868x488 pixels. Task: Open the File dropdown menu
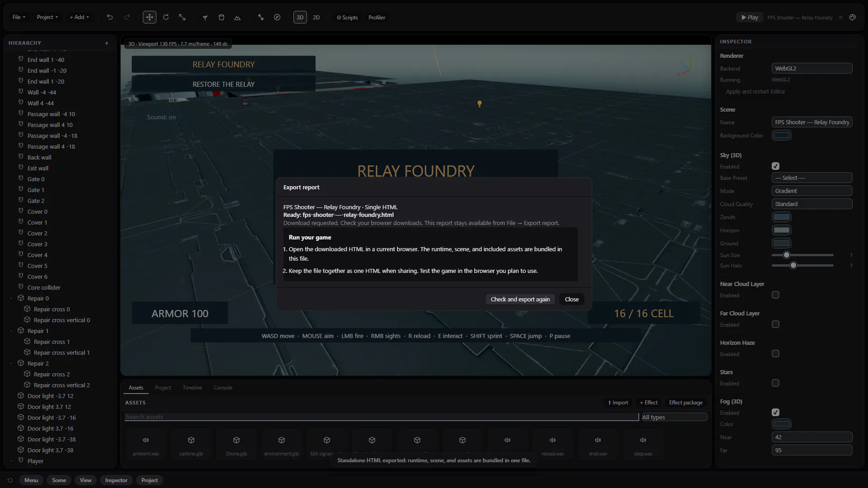(x=19, y=17)
